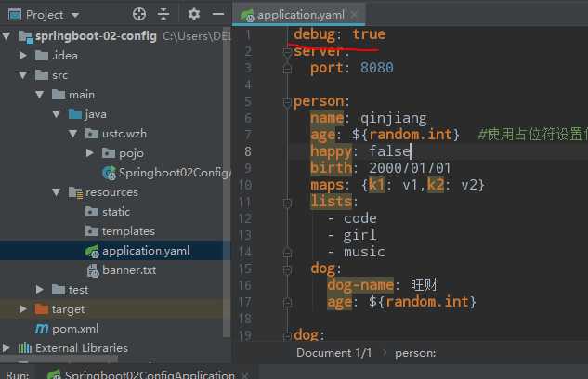Click the 'person:' breadcrumb
The image size is (588, 379).
415,353
